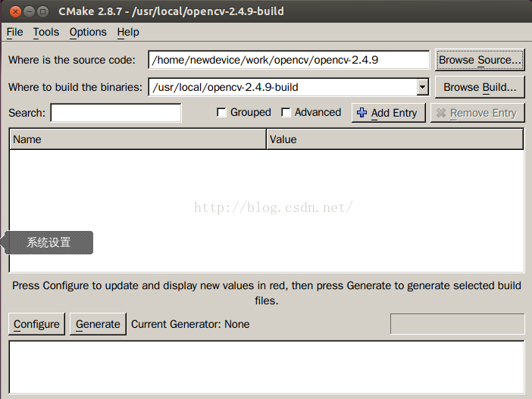The image size is (532, 399).
Task: Click the Generate button
Action: tap(98, 324)
